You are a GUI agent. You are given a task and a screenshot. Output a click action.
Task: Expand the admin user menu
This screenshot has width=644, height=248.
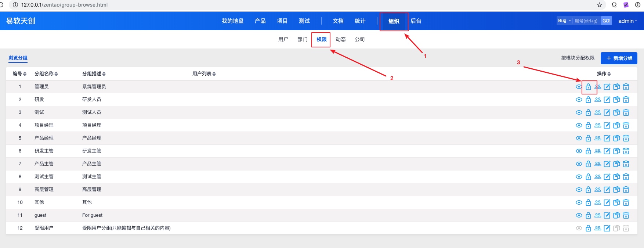pyautogui.click(x=627, y=21)
